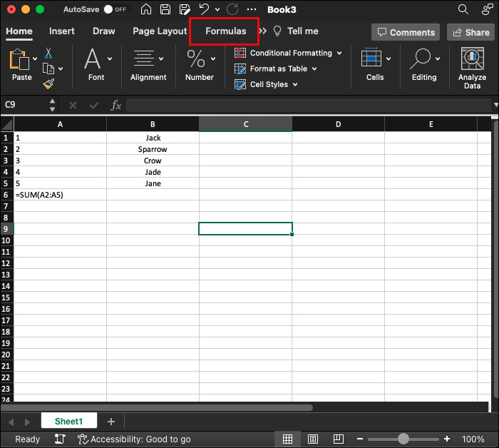The image size is (499, 448).
Task: Open the Analyze Data tool
Action: pos(472,68)
